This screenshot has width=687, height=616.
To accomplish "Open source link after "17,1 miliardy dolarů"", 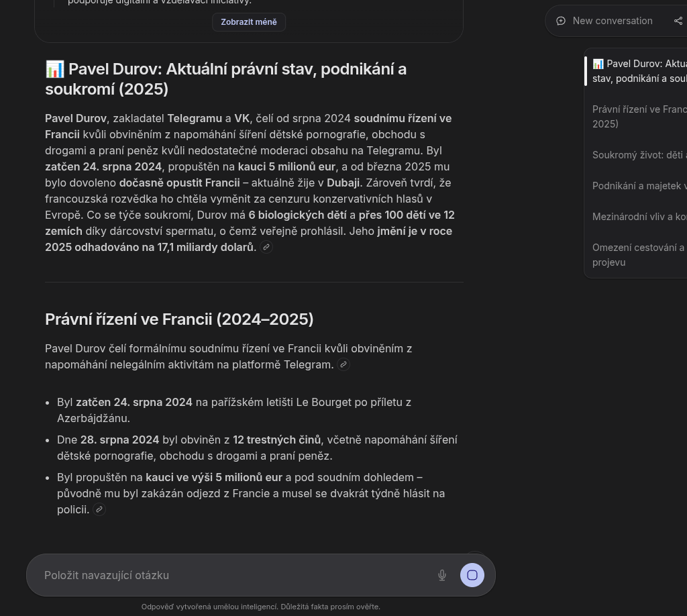I will (x=266, y=247).
